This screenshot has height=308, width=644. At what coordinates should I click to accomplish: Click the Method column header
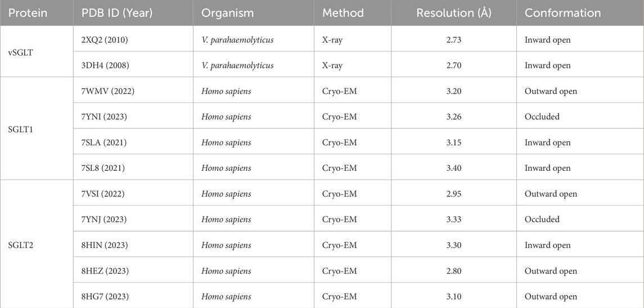pos(343,12)
